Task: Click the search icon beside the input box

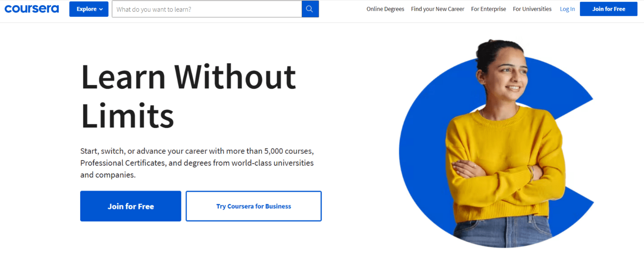Action: pos(310,9)
